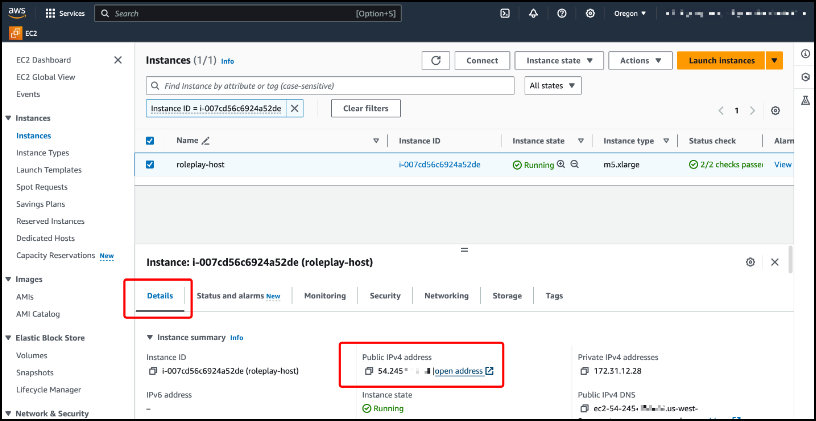Close the left navigation pane
Screen dimensions: 816x421
coord(118,60)
